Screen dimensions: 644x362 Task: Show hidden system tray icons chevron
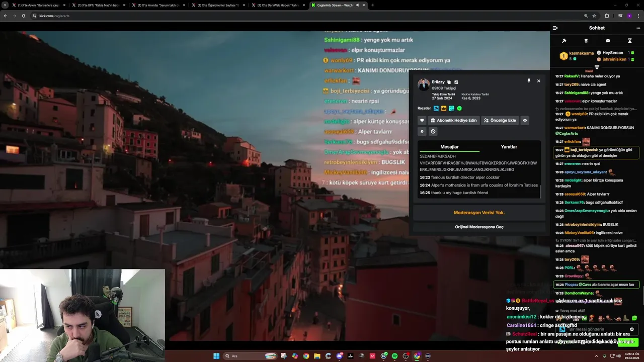(x=596, y=356)
